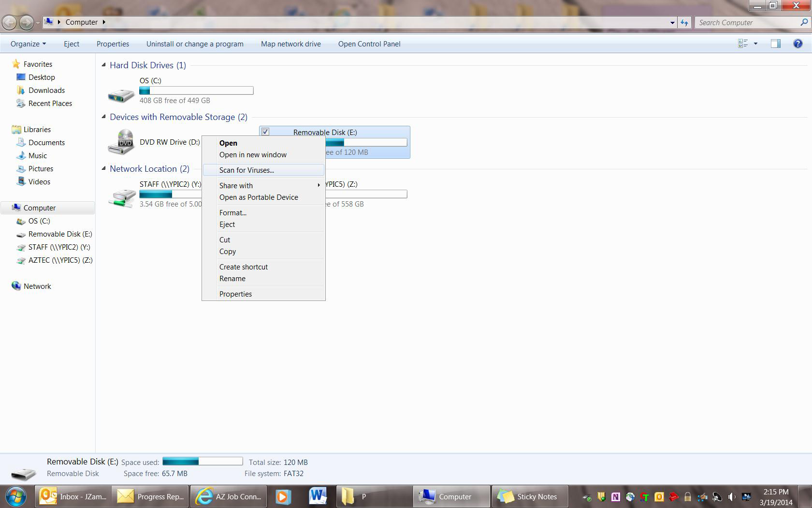Open Internet Explorer in the taskbar
The height and width of the screenshot is (508, 812).
point(228,496)
